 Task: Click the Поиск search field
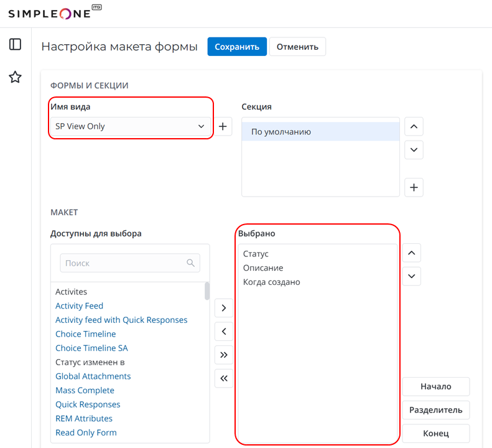[x=124, y=263]
